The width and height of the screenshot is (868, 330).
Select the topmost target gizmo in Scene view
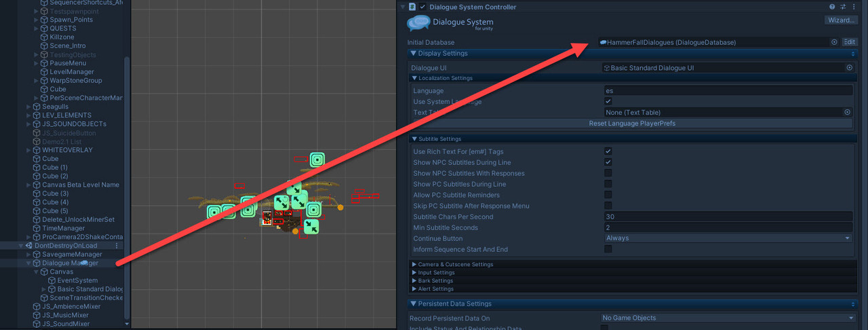(x=317, y=160)
